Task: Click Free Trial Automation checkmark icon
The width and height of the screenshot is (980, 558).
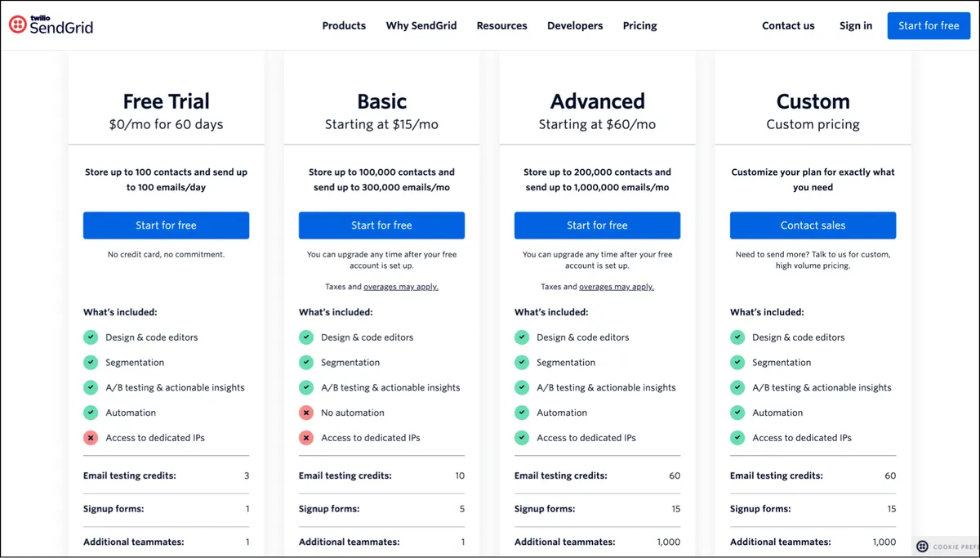Action: 91,413
